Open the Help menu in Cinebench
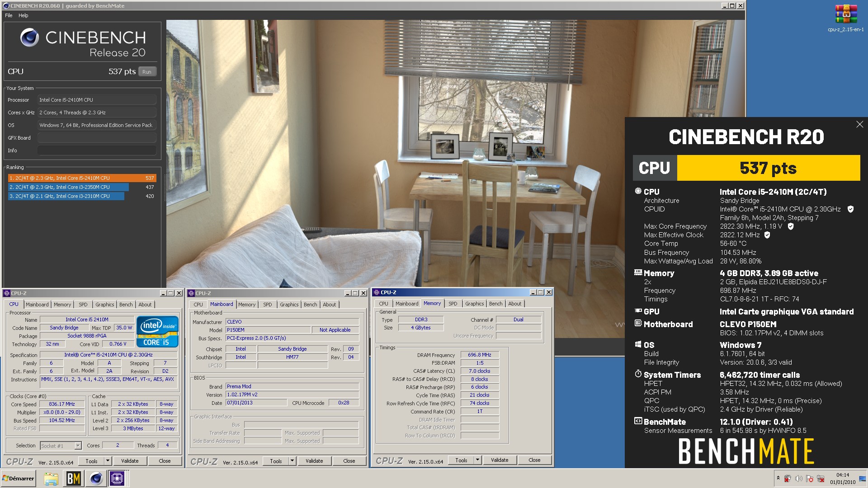Screen dimensions: 868x488 tap(23, 15)
